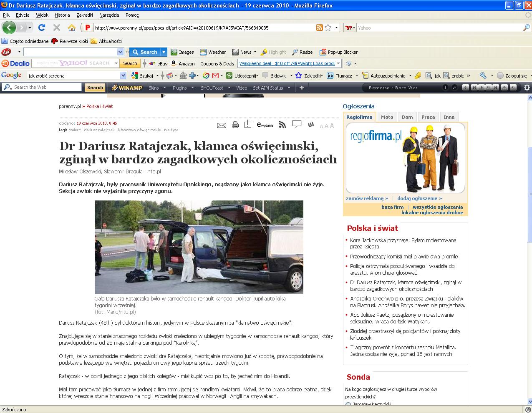Bookmark this page with the star icon
This screenshot has height=413, width=532.
point(328,28)
